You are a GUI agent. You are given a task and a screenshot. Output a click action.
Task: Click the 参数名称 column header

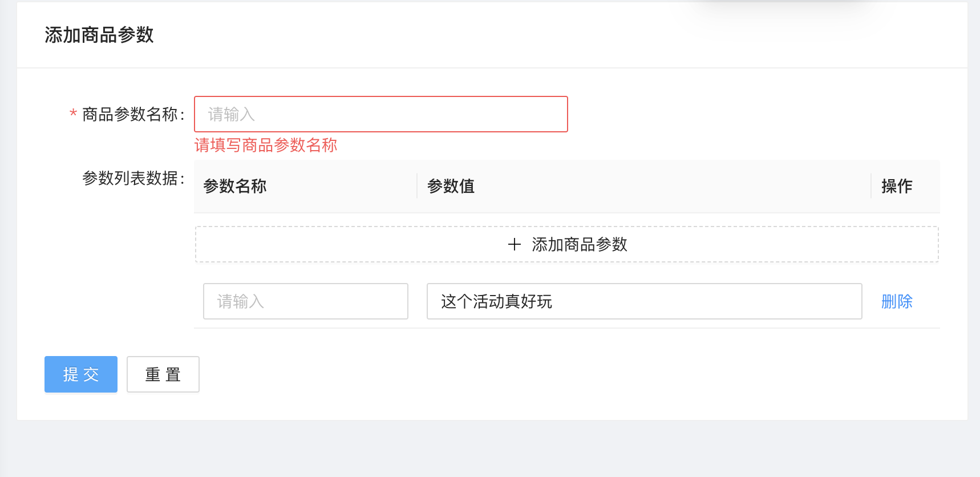tap(234, 186)
